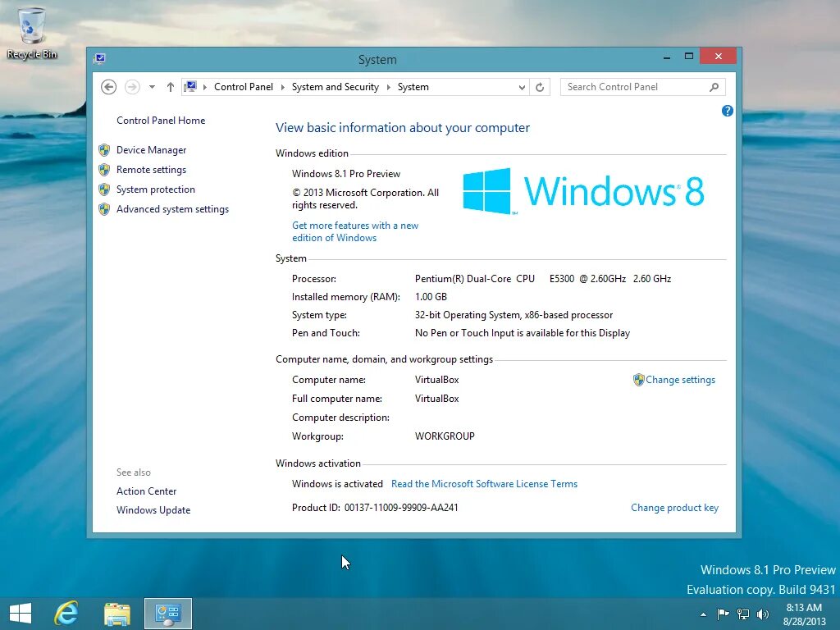
Task: Refresh the System page
Action: [x=540, y=87]
